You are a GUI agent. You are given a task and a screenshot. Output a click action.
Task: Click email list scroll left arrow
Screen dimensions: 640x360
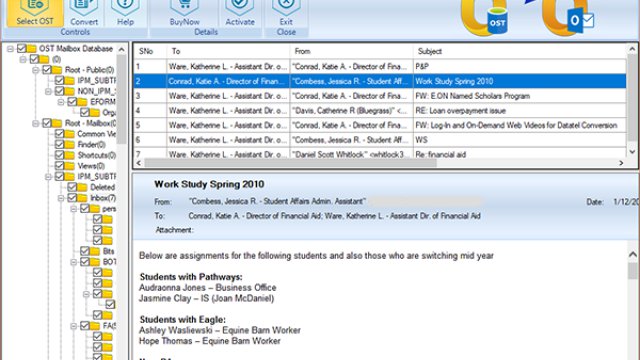tap(139, 163)
